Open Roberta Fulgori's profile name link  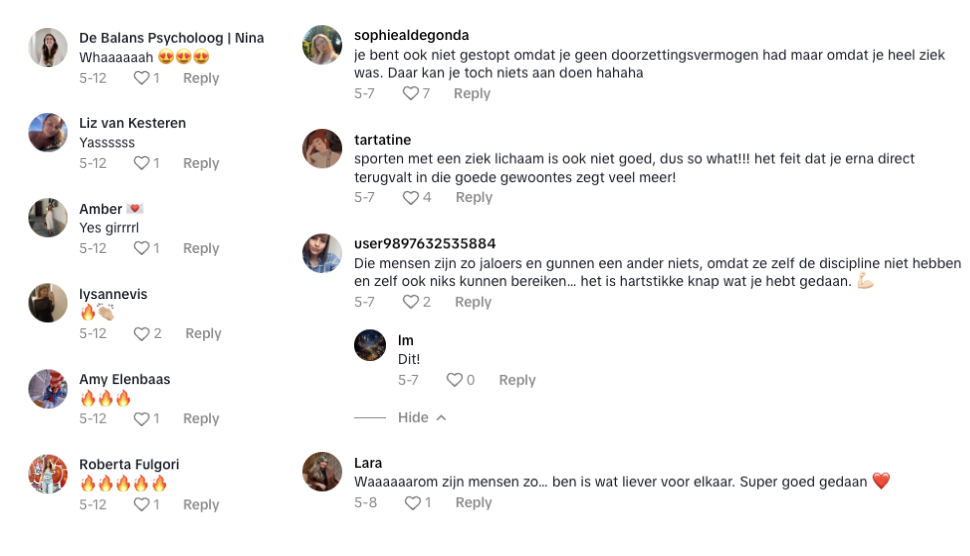coord(129,465)
